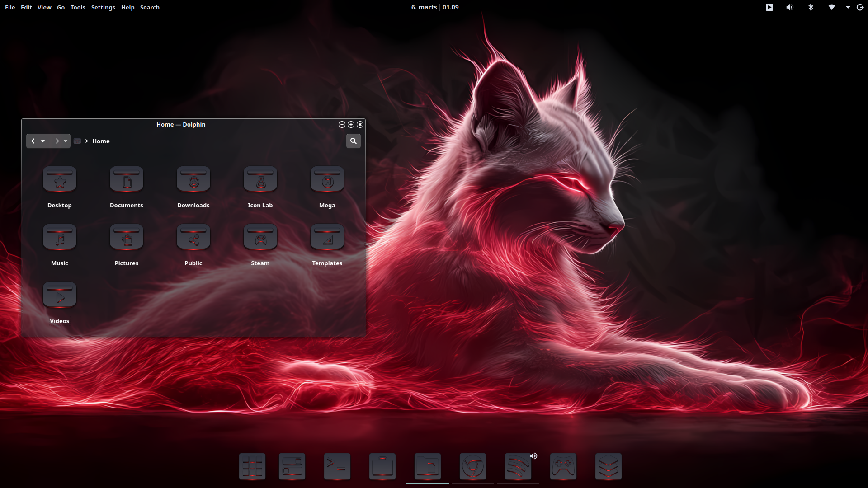This screenshot has height=488, width=868.
Task: Expand hidden system tray icons arrow
Action: [x=848, y=7]
